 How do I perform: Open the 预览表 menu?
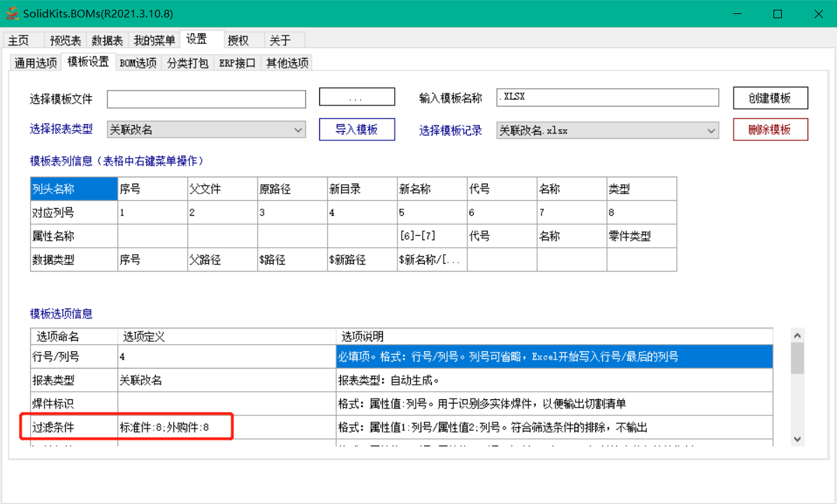point(64,40)
